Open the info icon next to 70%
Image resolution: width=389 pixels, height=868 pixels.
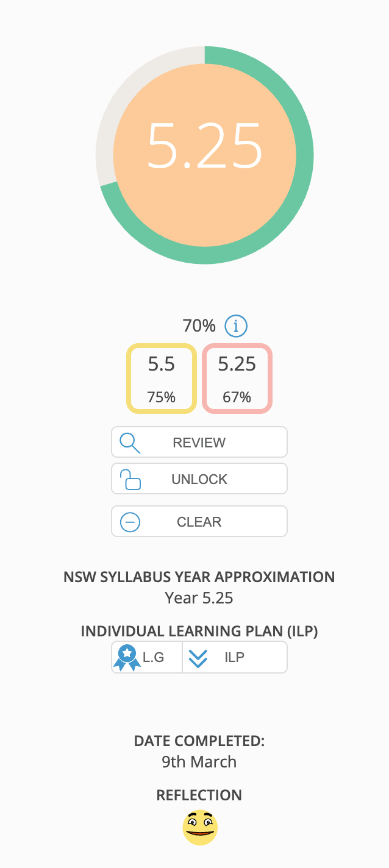pyautogui.click(x=236, y=326)
